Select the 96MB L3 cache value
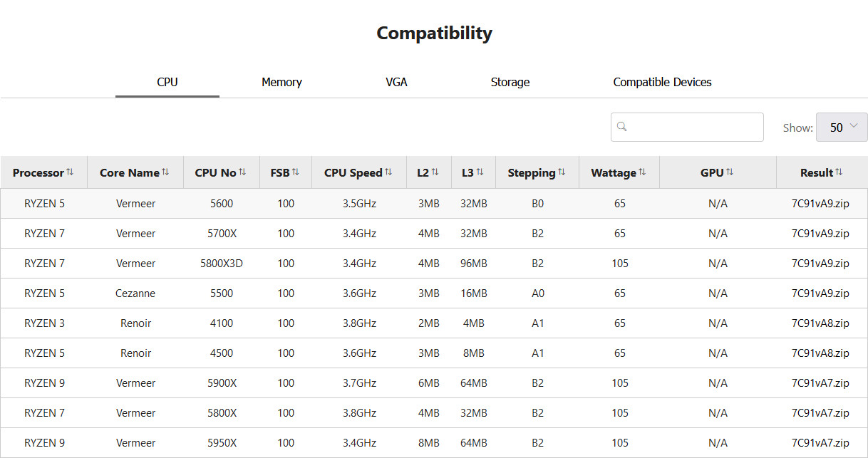The height and width of the screenshot is (458, 868). click(474, 264)
